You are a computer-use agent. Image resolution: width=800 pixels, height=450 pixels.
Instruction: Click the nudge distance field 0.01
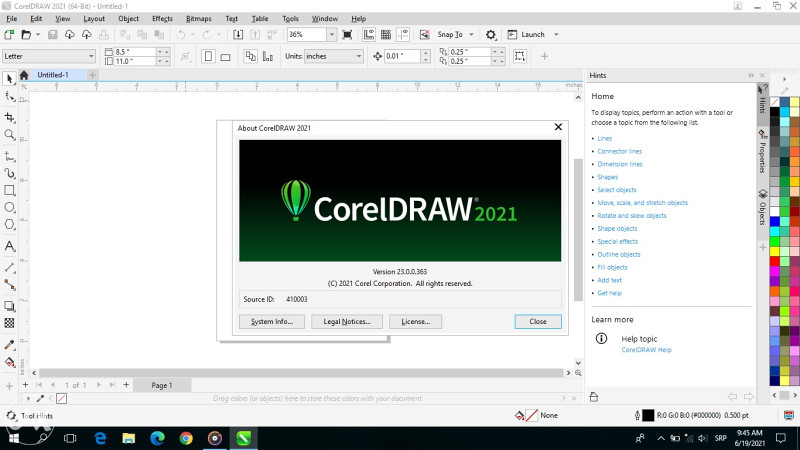tap(402, 56)
